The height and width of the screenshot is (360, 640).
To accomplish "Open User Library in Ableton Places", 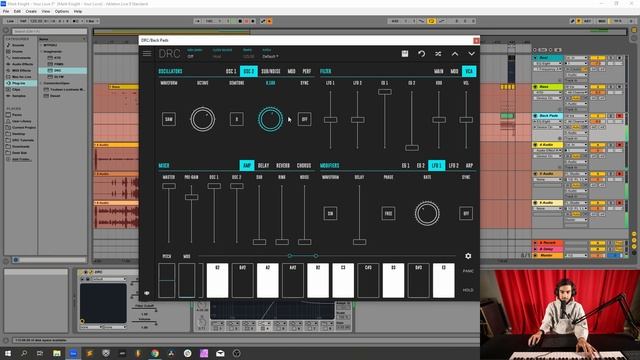I will (x=21, y=121).
